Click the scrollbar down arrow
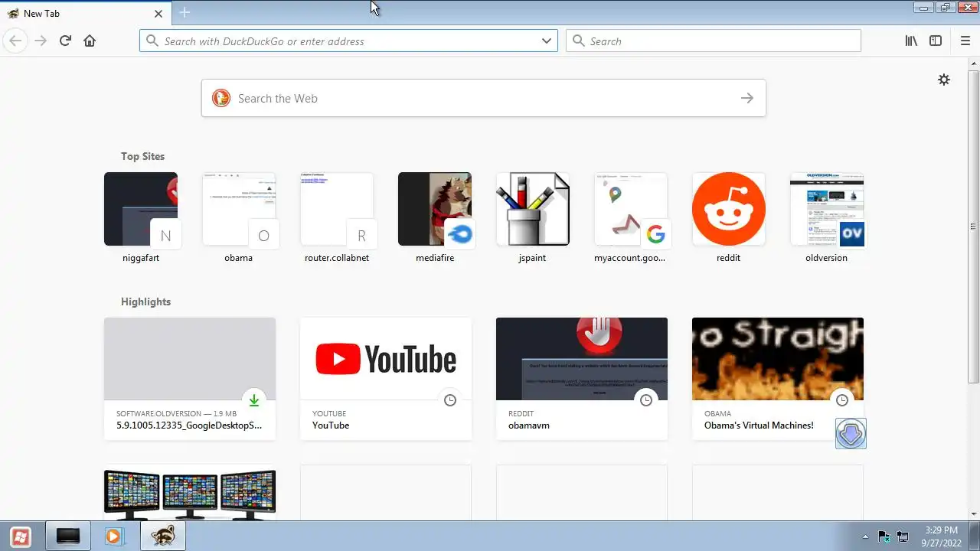The width and height of the screenshot is (980, 551). click(x=974, y=514)
